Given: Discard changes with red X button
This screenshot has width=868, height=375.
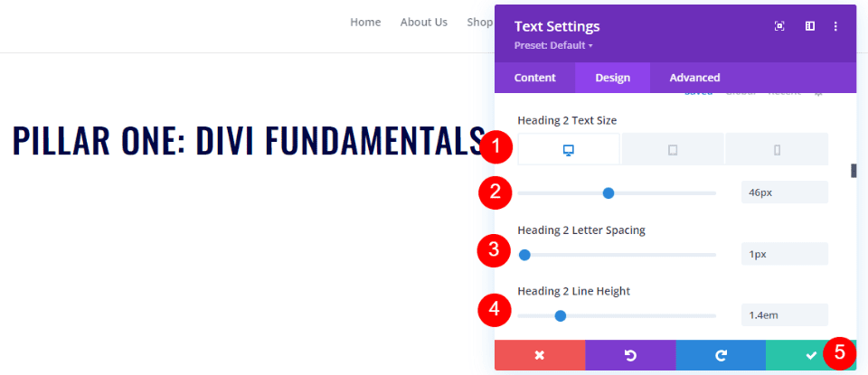Looking at the screenshot, I should (x=540, y=355).
